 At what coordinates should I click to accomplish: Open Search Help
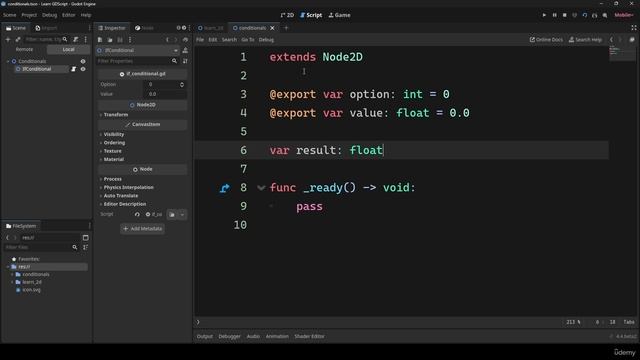[x=585, y=40]
